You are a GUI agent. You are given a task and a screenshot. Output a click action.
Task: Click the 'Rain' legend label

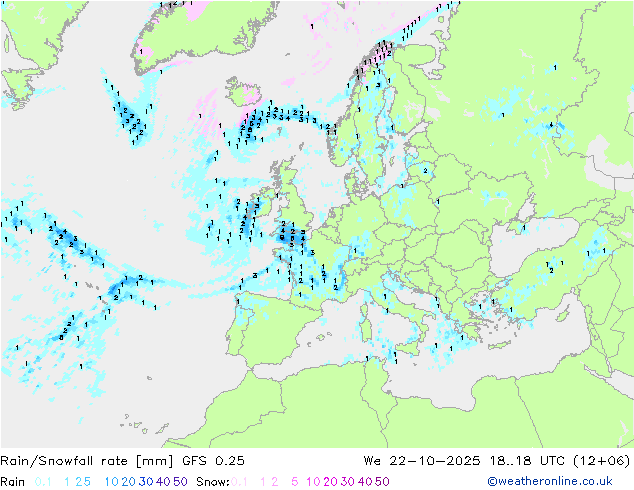[13, 482]
